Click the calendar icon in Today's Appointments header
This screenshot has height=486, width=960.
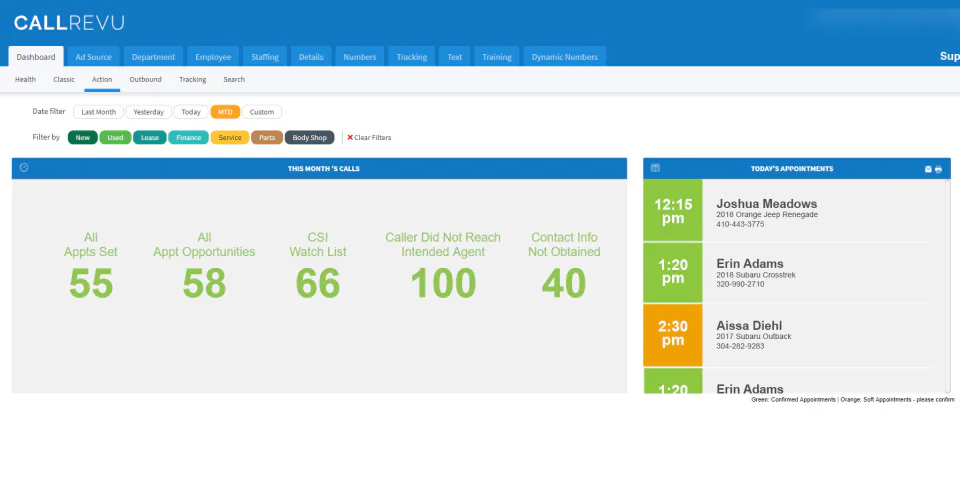point(655,168)
